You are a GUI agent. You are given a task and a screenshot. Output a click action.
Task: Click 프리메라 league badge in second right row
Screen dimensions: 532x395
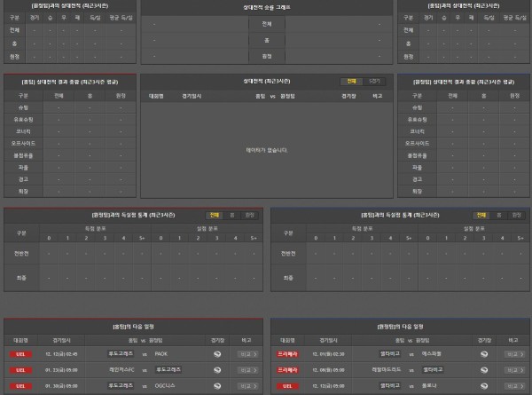click(287, 369)
